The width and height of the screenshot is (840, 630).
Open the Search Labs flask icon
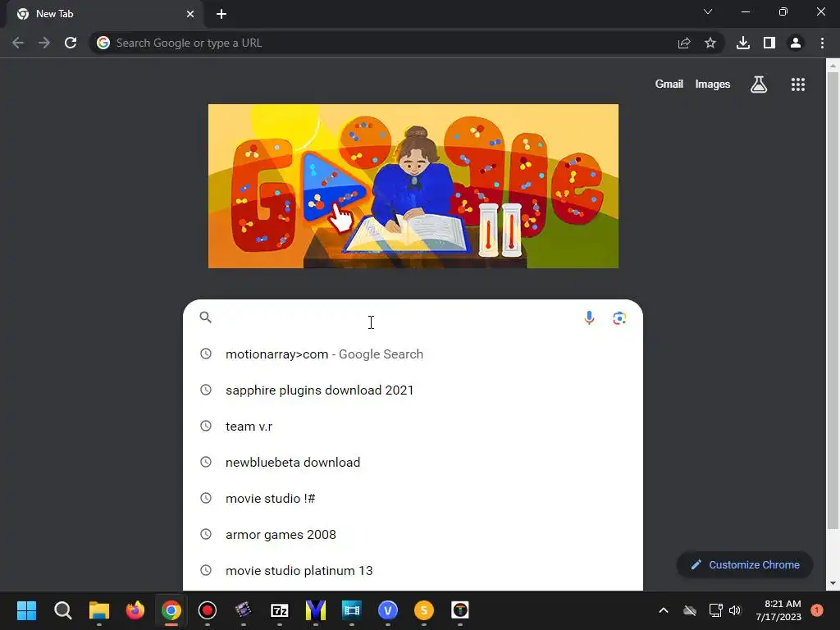pos(759,84)
